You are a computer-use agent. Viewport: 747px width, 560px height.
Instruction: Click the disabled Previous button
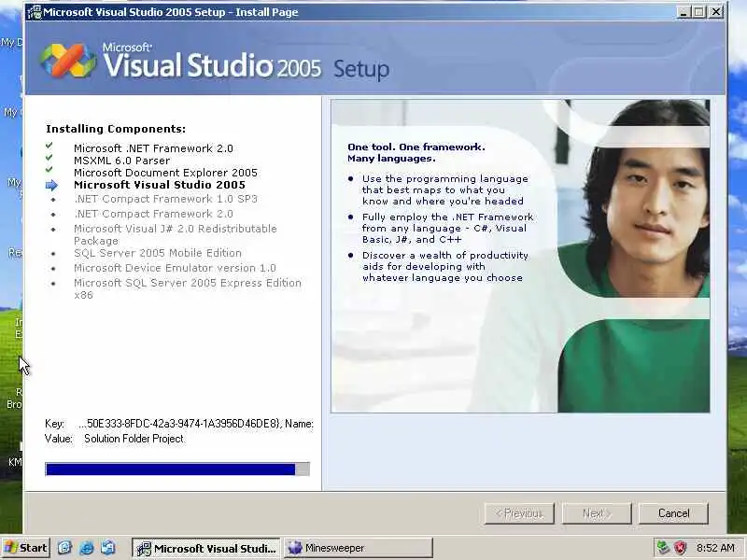[x=519, y=513]
